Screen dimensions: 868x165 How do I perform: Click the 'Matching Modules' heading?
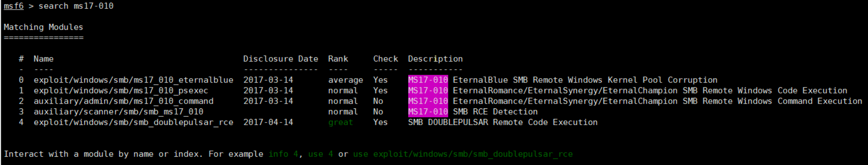pos(43,27)
